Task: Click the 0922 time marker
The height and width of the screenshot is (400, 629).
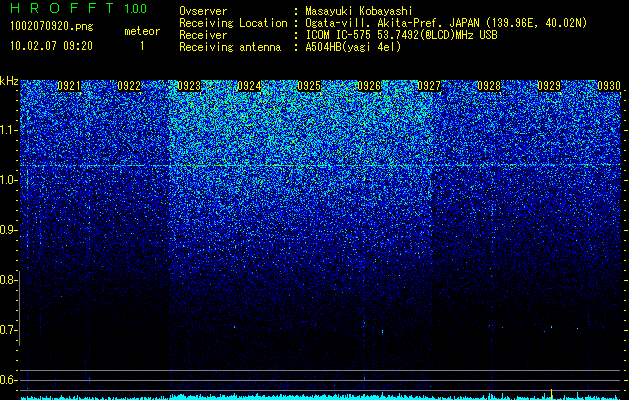Action: tap(129, 86)
